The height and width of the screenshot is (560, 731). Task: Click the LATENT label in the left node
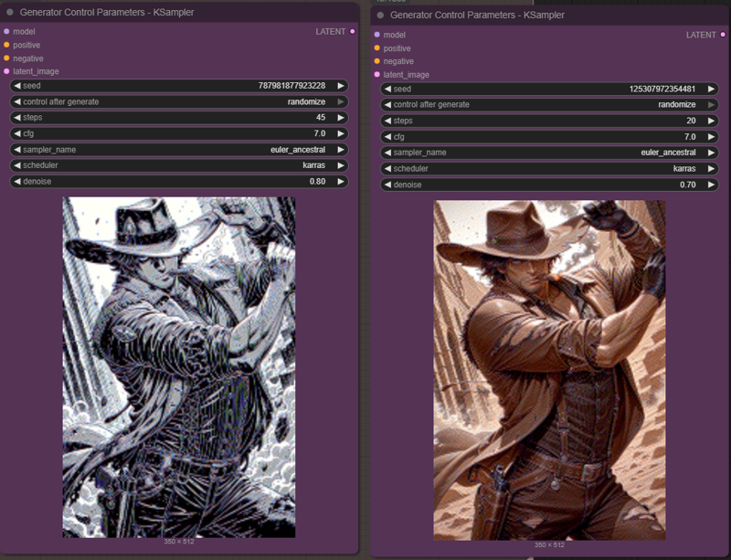pos(331,32)
